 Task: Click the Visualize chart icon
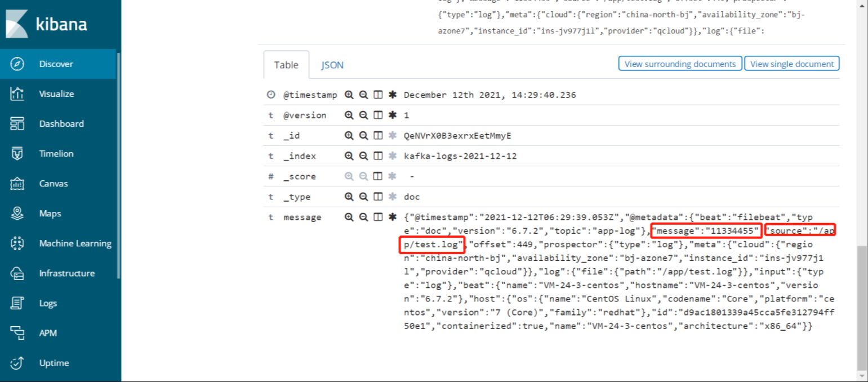(17, 94)
